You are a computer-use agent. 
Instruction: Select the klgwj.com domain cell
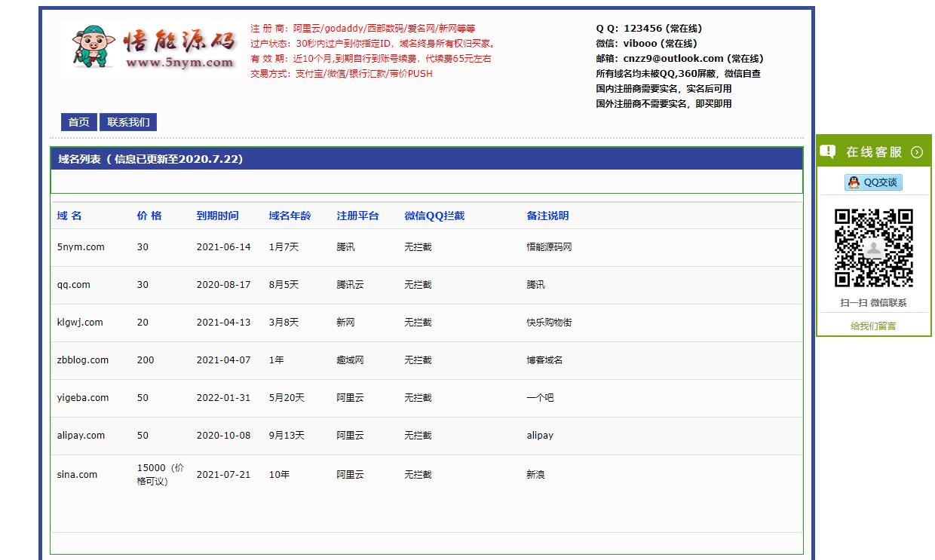tap(80, 323)
